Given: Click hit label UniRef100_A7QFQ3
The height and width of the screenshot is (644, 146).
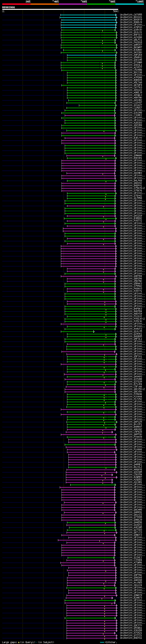Looking at the screenshot, I should pos(131,27).
